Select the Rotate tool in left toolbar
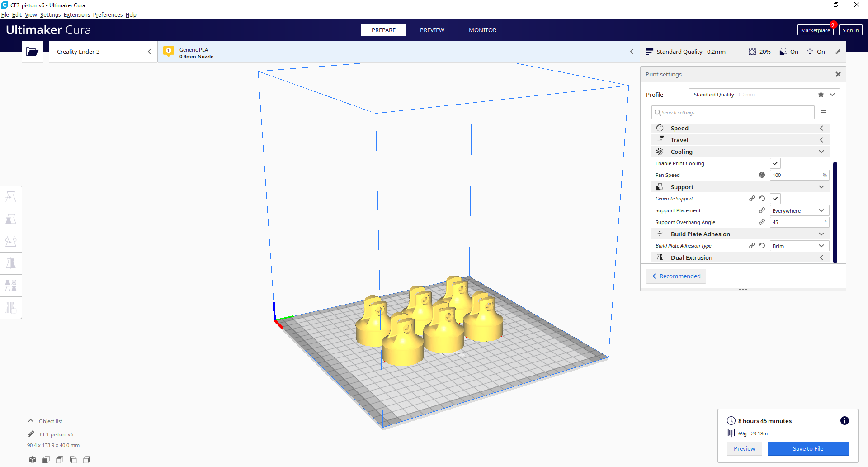Viewport: 868px width, 467px height. pos(11,241)
